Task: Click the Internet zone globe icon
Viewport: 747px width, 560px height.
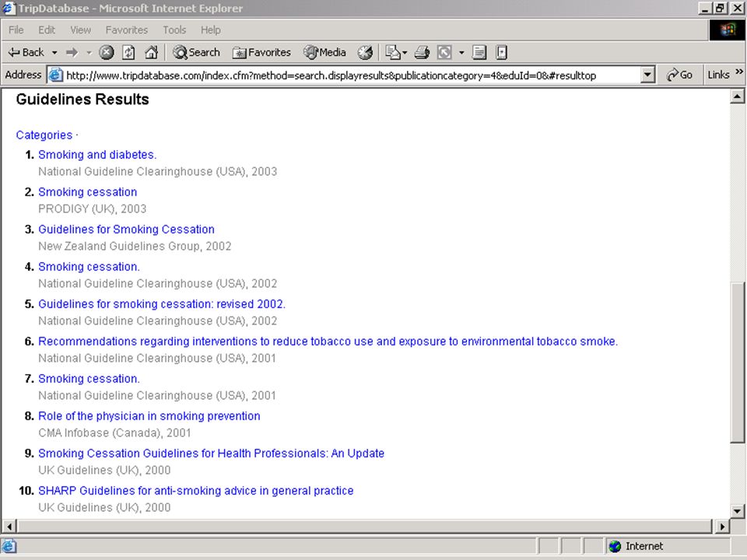Action: [x=615, y=546]
